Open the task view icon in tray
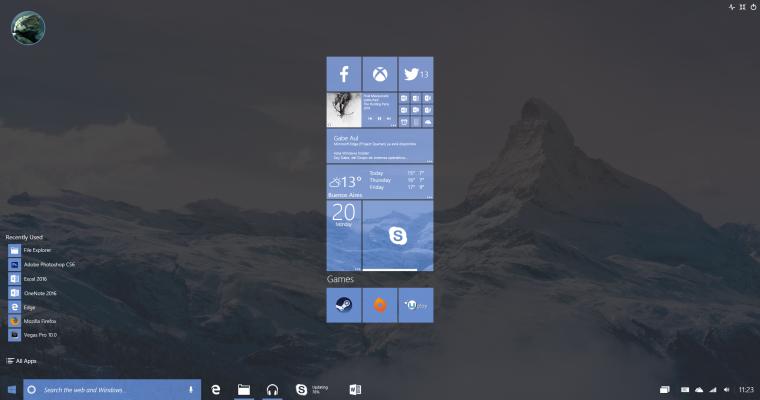The width and height of the screenshot is (760, 400). [x=665, y=390]
